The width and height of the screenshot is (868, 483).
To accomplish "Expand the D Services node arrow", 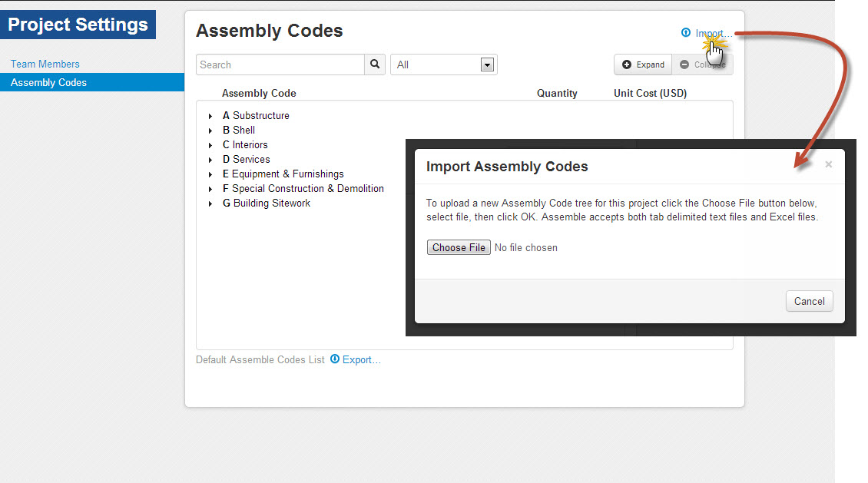I will coord(210,160).
